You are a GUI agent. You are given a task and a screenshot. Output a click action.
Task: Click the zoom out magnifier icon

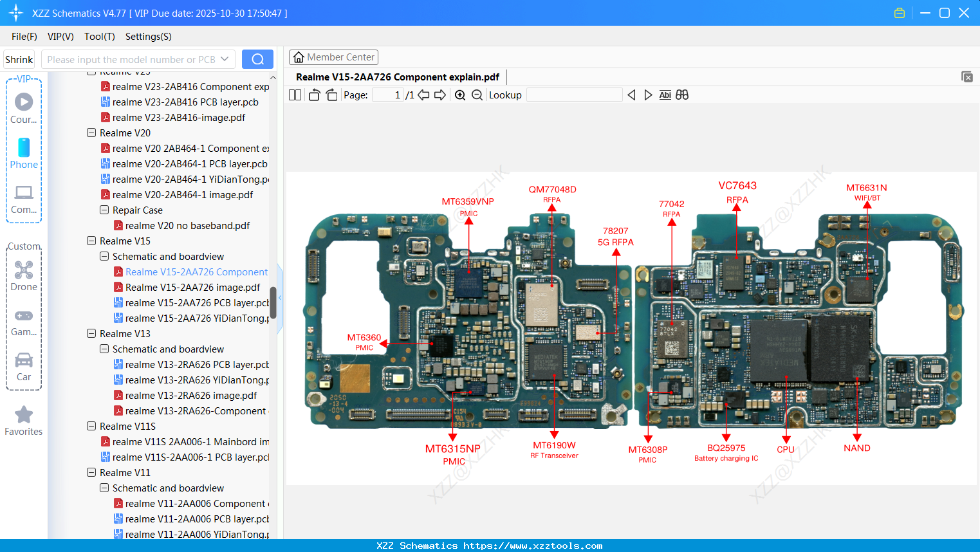pos(477,95)
